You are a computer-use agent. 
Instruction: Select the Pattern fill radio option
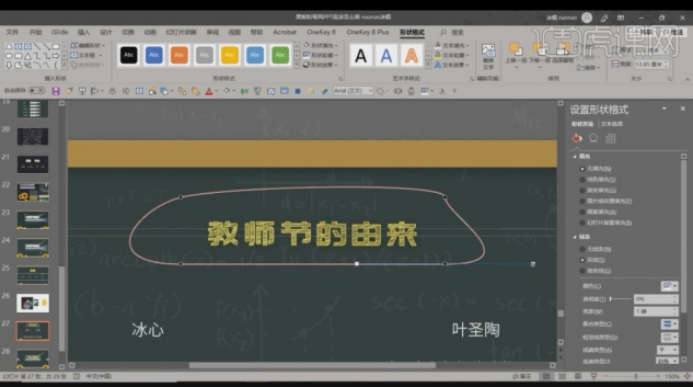[582, 212]
